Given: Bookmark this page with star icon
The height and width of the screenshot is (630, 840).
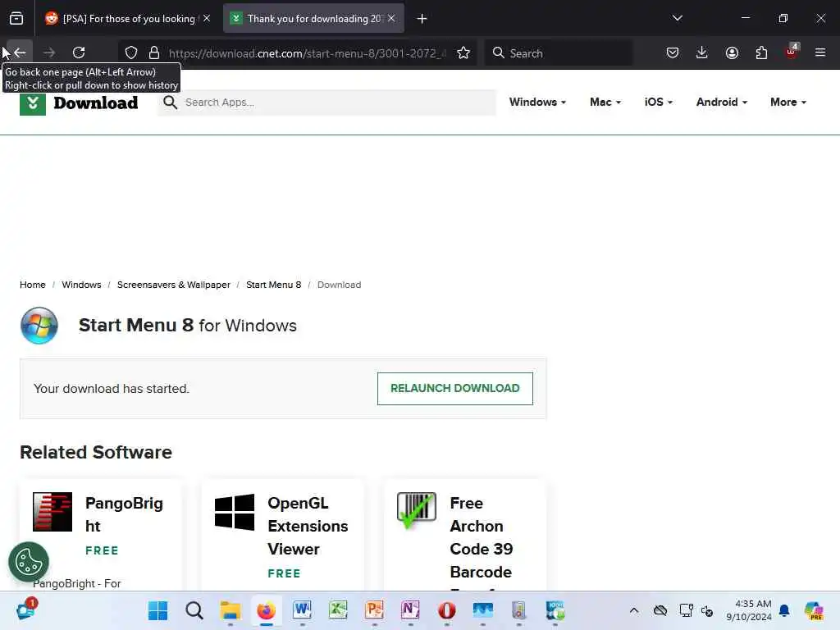Looking at the screenshot, I should tap(463, 52).
